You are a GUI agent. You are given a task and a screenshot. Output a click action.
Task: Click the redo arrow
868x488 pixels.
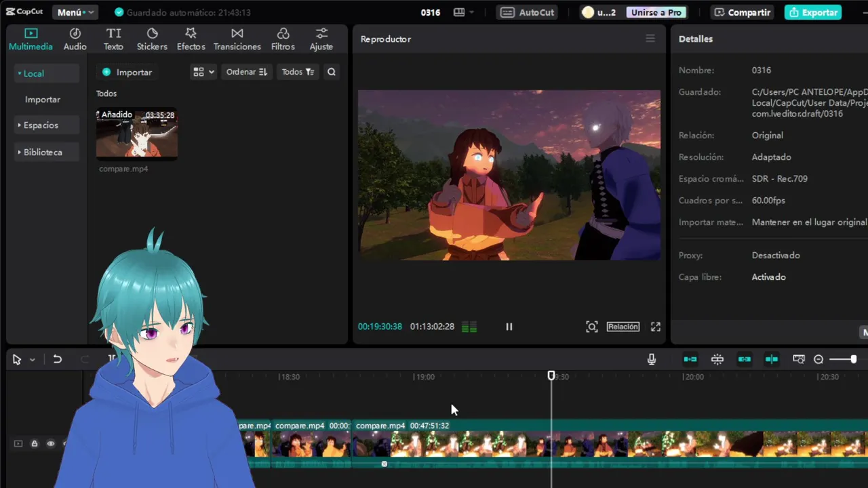85,359
